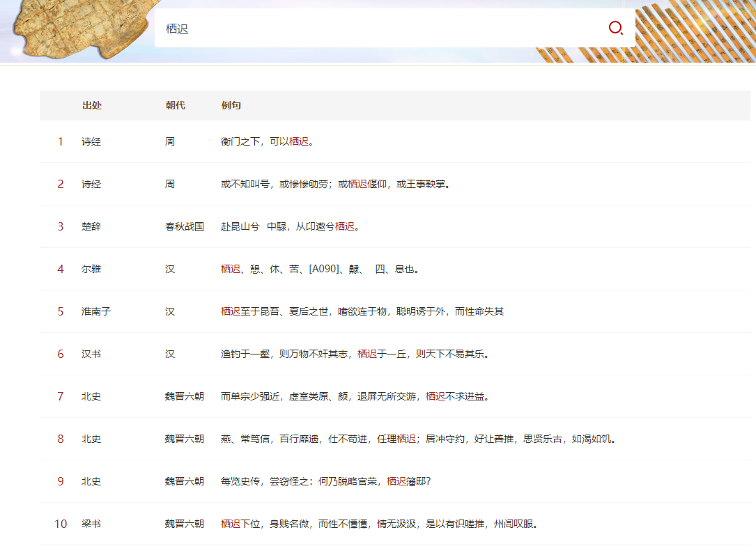Click row number 3
Viewport: 756px width, 546px height.
click(60, 226)
